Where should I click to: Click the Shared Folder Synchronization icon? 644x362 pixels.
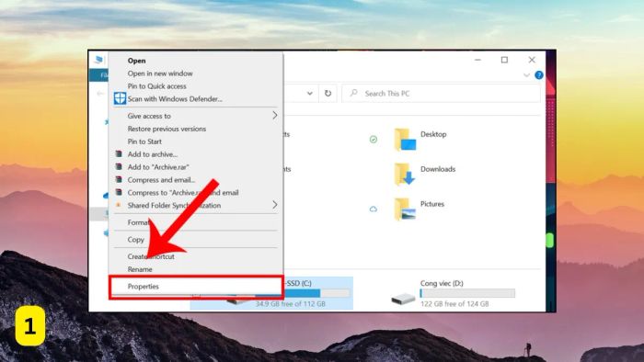click(x=119, y=205)
